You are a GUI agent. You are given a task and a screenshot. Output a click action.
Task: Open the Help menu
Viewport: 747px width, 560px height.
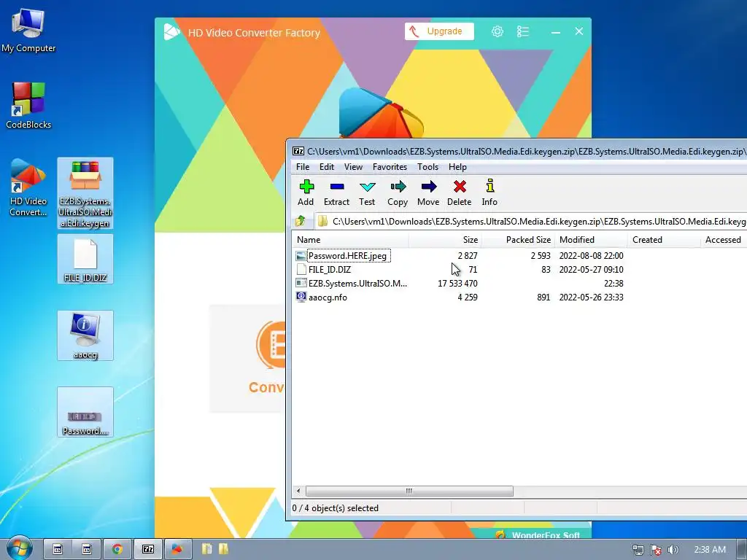click(x=457, y=167)
